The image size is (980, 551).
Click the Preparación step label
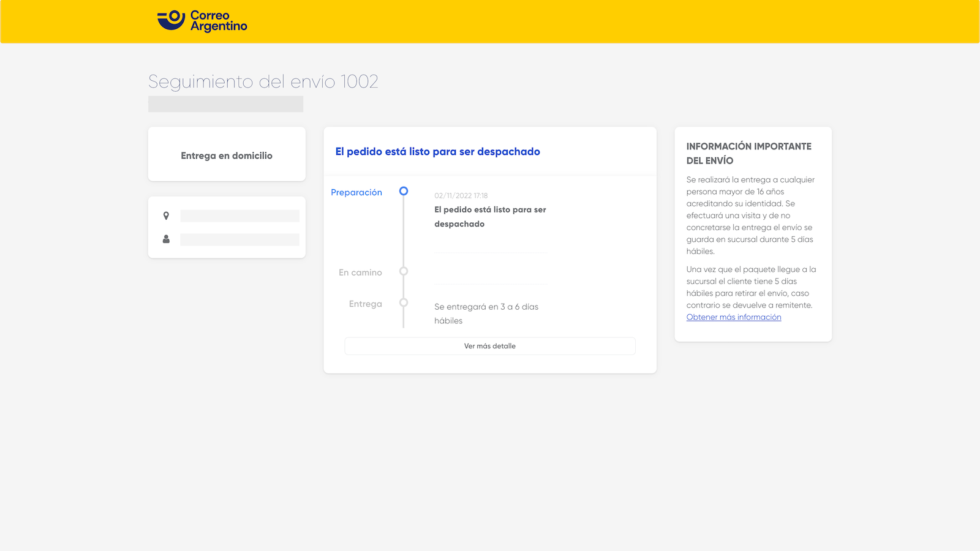pos(356,192)
